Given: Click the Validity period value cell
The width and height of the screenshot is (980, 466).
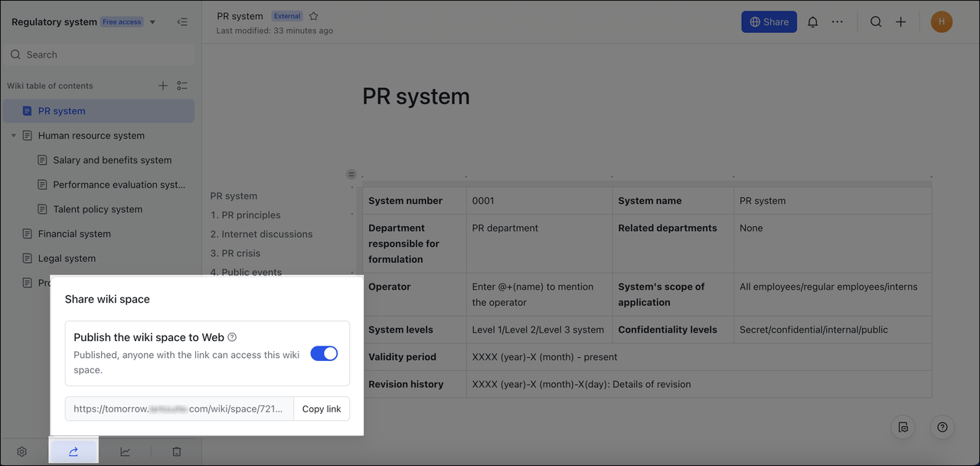Looking at the screenshot, I should (x=699, y=357).
